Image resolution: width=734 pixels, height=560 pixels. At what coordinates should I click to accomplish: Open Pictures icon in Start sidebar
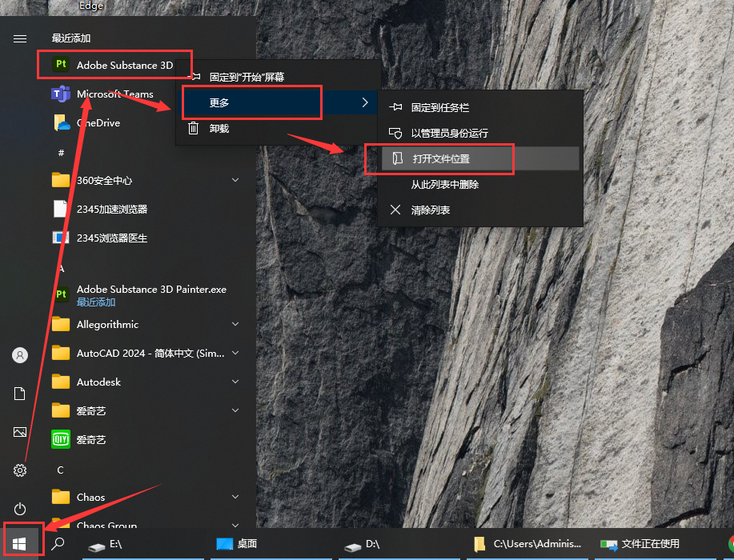[x=20, y=432]
